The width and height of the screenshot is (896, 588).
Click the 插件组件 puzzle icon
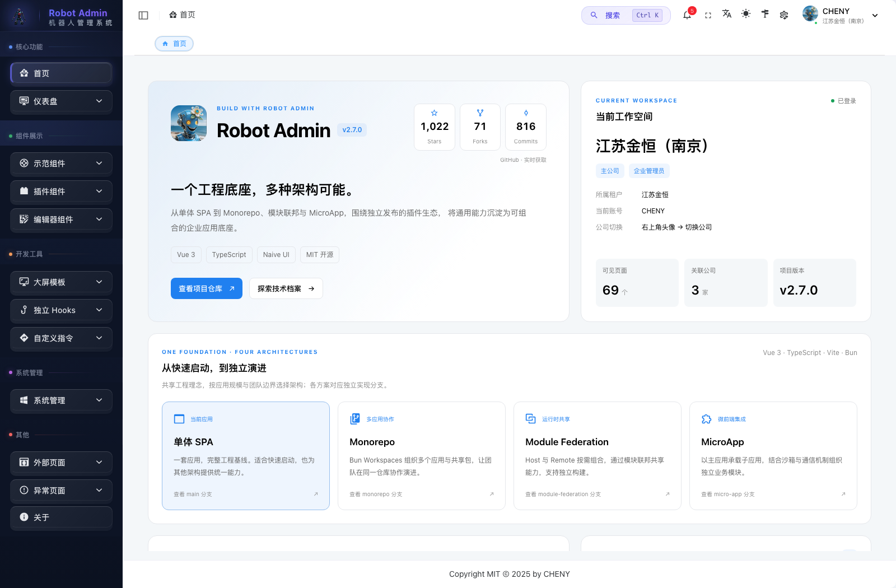pyautogui.click(x=24, y=191)
